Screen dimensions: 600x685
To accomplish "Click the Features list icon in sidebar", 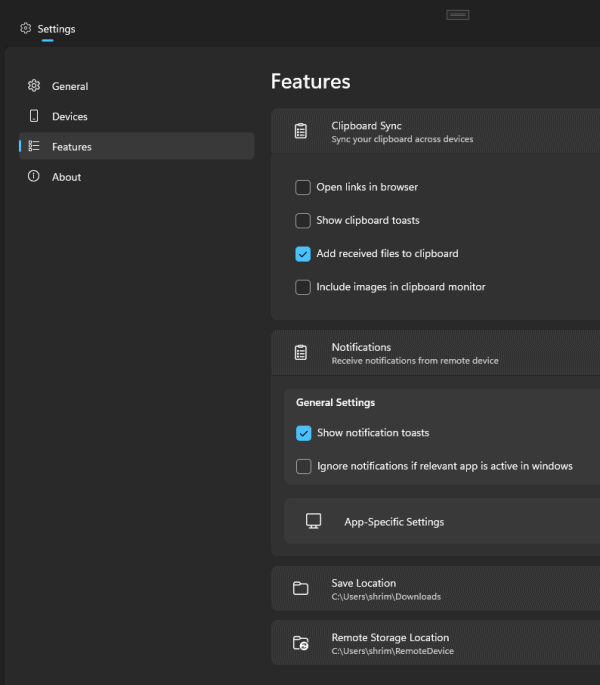I will pyautogui.click(x=34, y=146).
